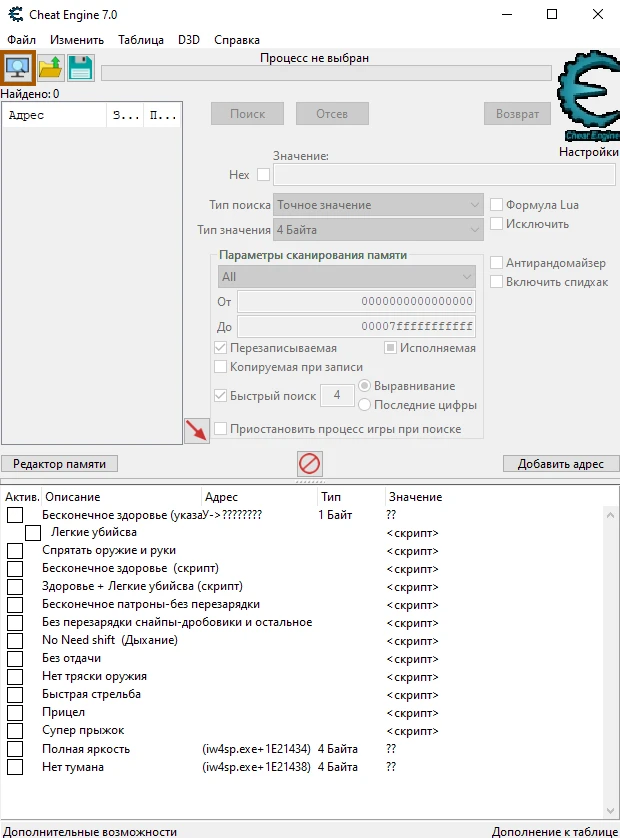Open the Файл menu
Viewport: 620px width, 838px height.
tap(21, 40)
